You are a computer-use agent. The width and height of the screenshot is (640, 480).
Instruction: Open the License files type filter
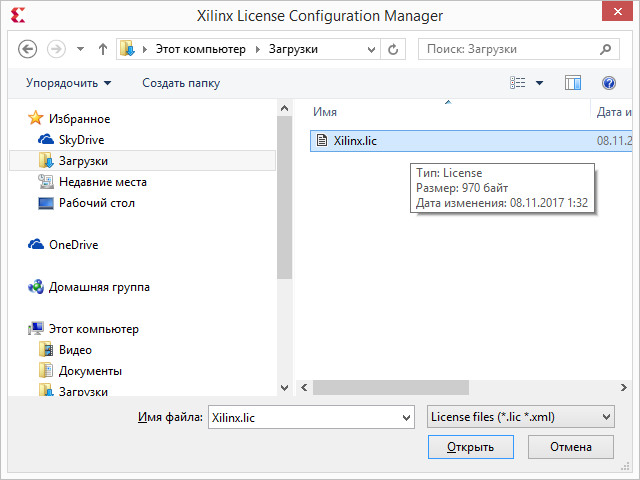tap(520, 417)
